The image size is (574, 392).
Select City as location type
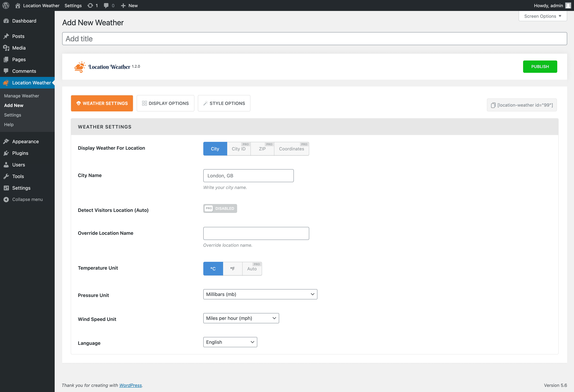tap(215, 149)
